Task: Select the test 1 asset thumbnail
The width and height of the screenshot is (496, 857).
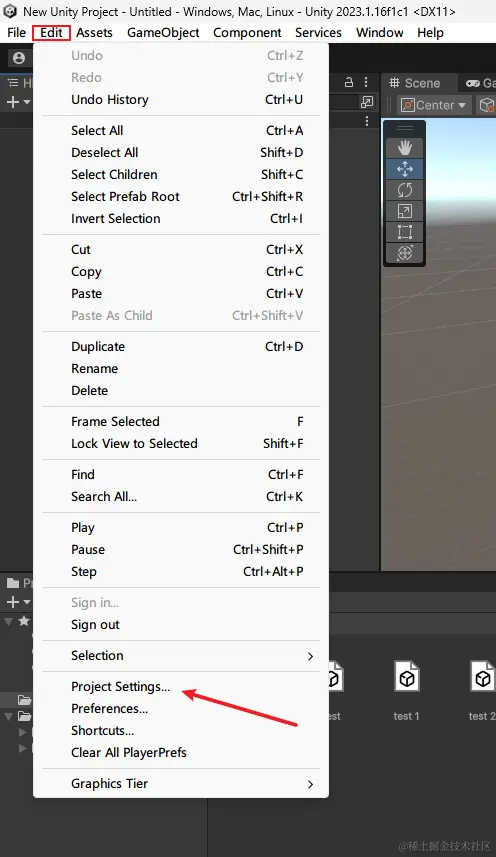Action: point(406,678)
